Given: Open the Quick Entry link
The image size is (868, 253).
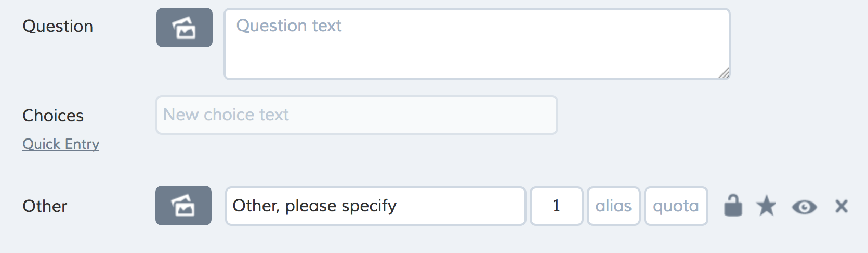Looking at the screenshot, I should point(61,144).
